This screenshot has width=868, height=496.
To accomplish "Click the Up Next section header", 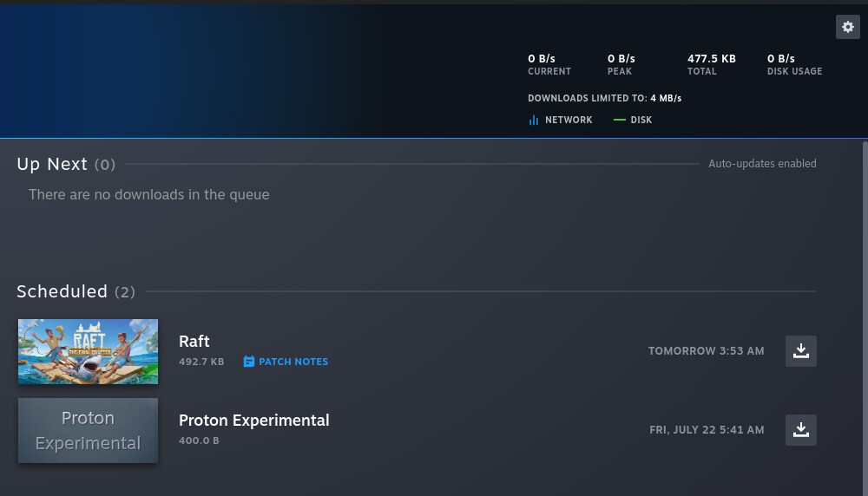I will coord(66,164).
